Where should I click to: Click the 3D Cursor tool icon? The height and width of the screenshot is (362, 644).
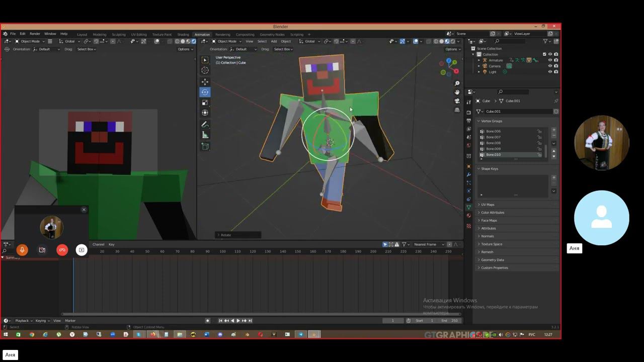tap(205, 70)
